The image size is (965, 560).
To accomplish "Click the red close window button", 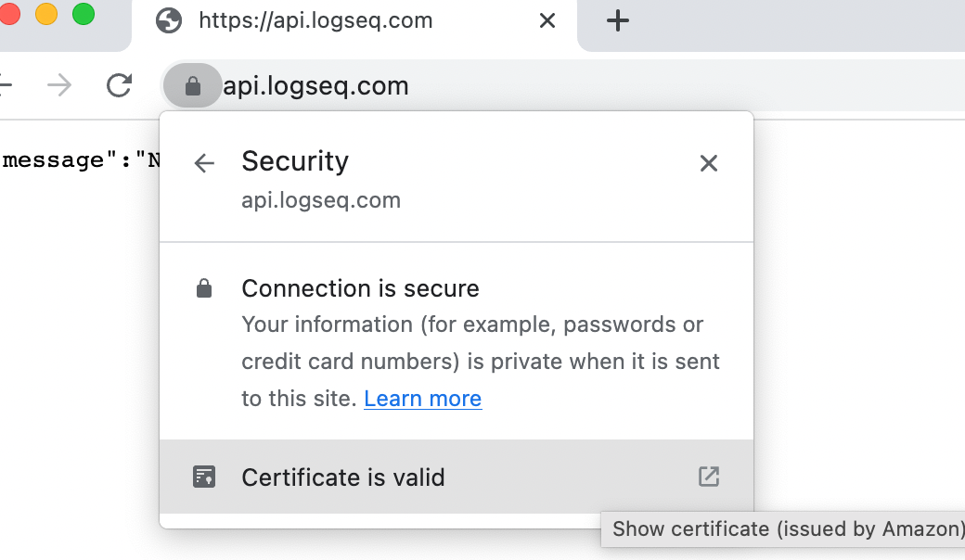I will [10, 15].
